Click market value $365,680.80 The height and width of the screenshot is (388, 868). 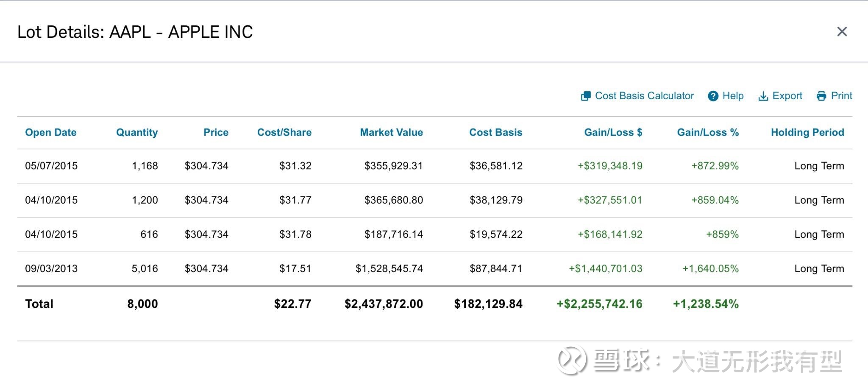(394, 200)
